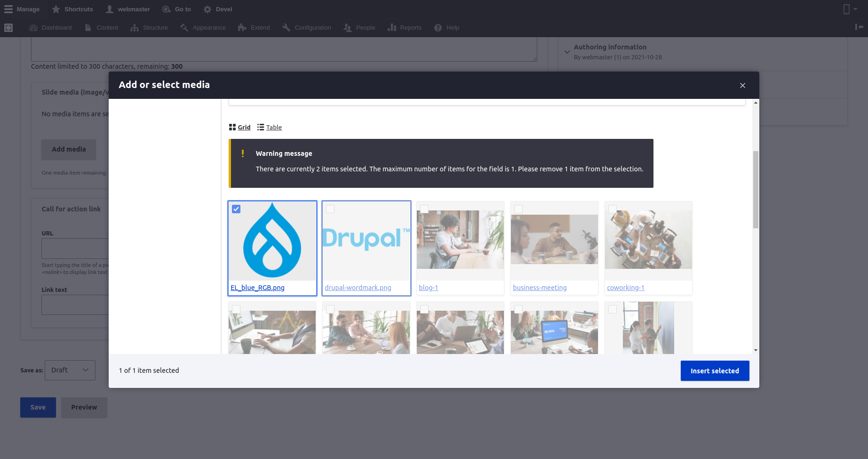Open the Configuration menu item
The height and width of the screenshot is (459, 868).
click(x=307, y=28)
